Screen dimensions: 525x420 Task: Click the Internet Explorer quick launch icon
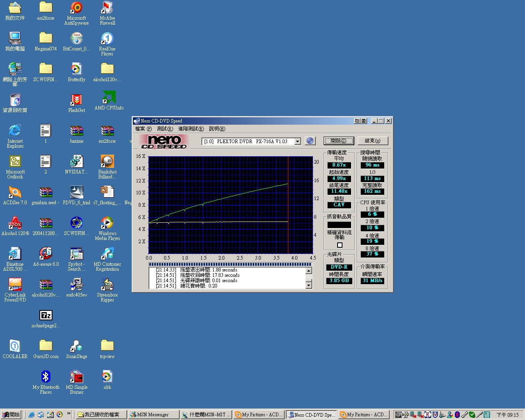tap(32, 414)
